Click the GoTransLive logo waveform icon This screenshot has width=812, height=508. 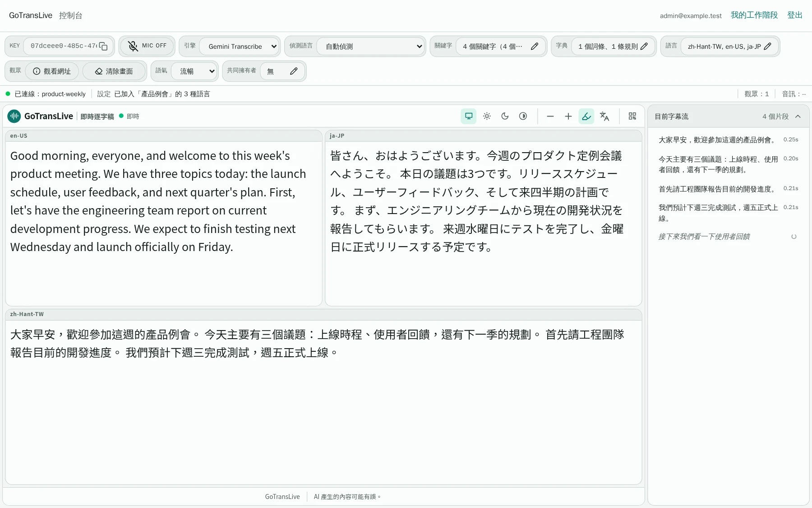coord(14,116)
